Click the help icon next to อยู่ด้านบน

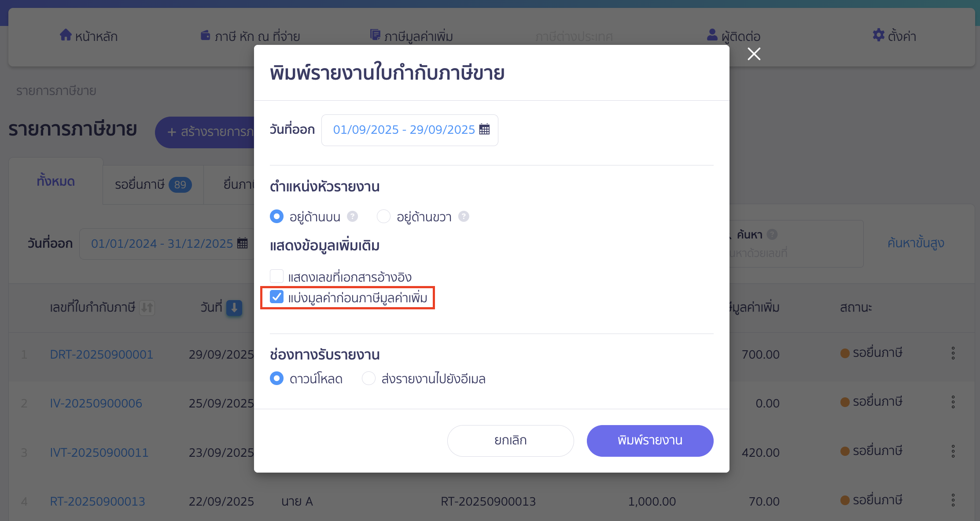tap(352, 216)
